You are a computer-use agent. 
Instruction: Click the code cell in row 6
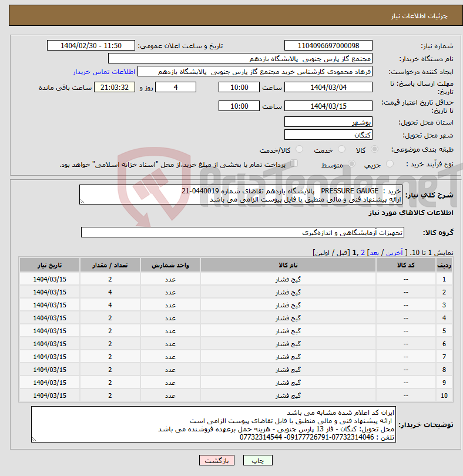coord(406,344)
